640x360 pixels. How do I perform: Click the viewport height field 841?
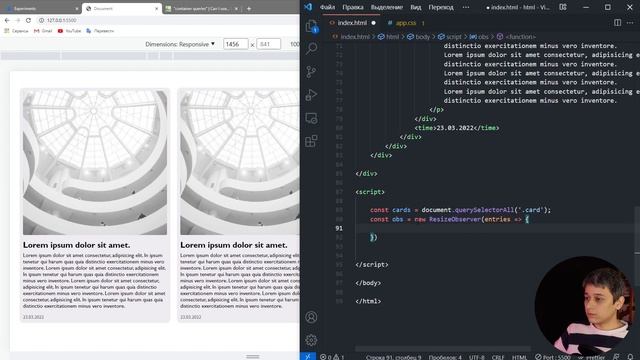[269, 44]
